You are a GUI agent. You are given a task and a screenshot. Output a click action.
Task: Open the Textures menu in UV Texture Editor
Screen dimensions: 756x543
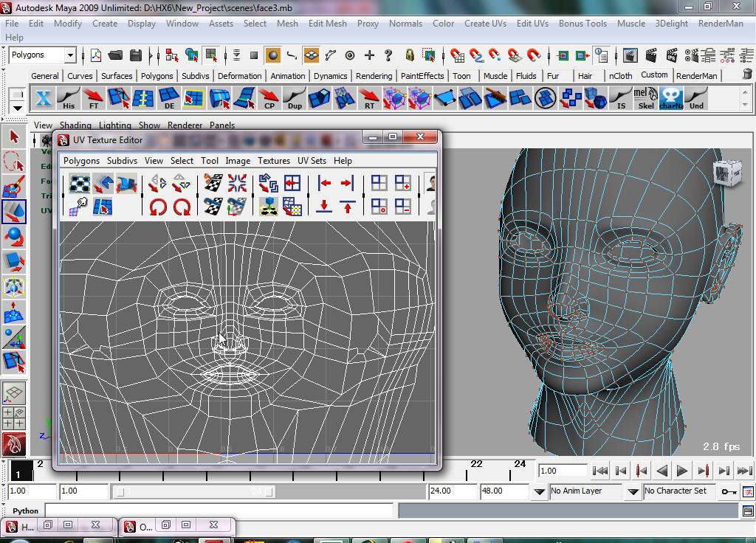click(x=273, y=160)
